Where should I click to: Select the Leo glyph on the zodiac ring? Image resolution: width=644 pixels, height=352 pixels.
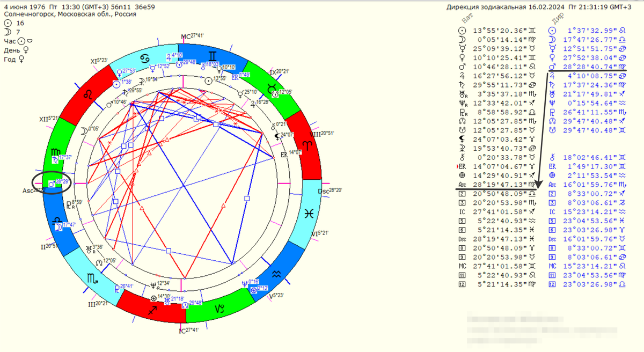[87, 94]
